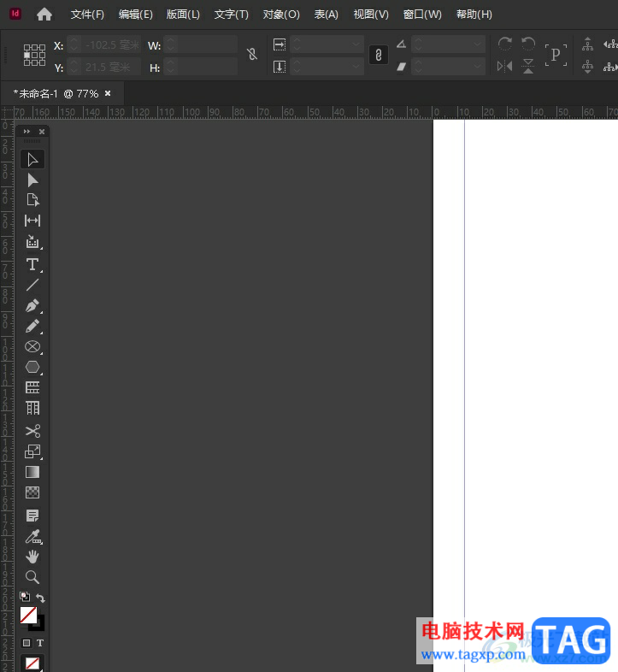Select the Content Collector tool
This screenshot has width=618, height=672.
point(32,242)
